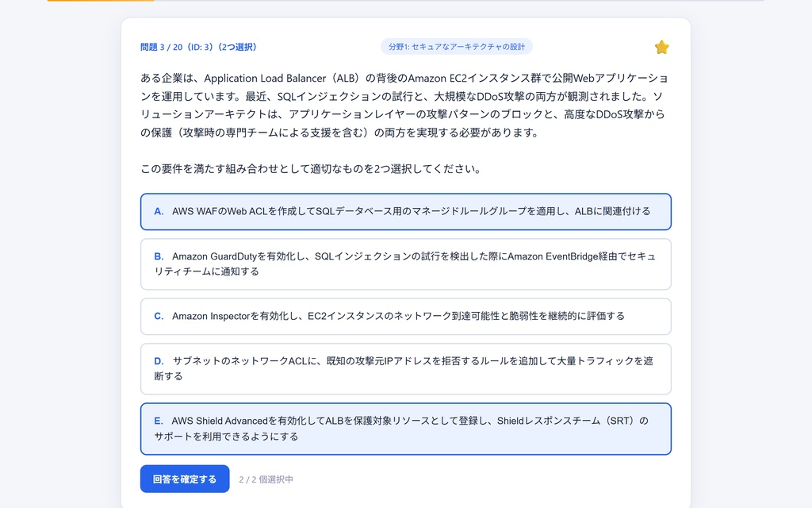Select answer B about Amazon GuardDuty
812x508 pixels.
405,264
